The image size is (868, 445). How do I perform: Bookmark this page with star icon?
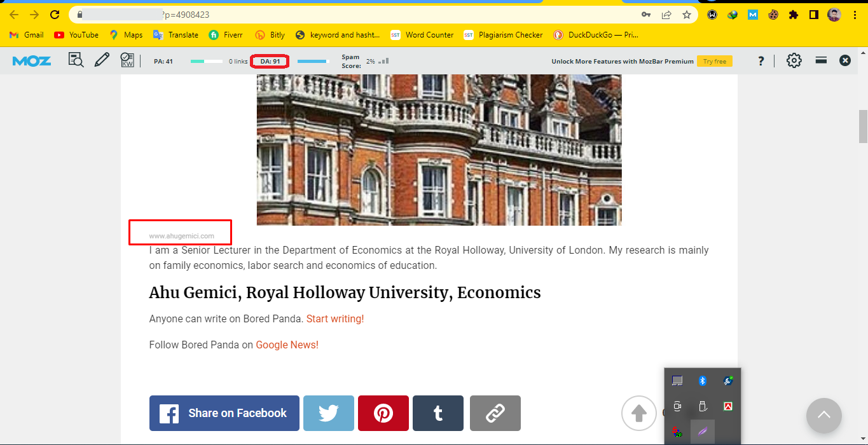(687, 15)
